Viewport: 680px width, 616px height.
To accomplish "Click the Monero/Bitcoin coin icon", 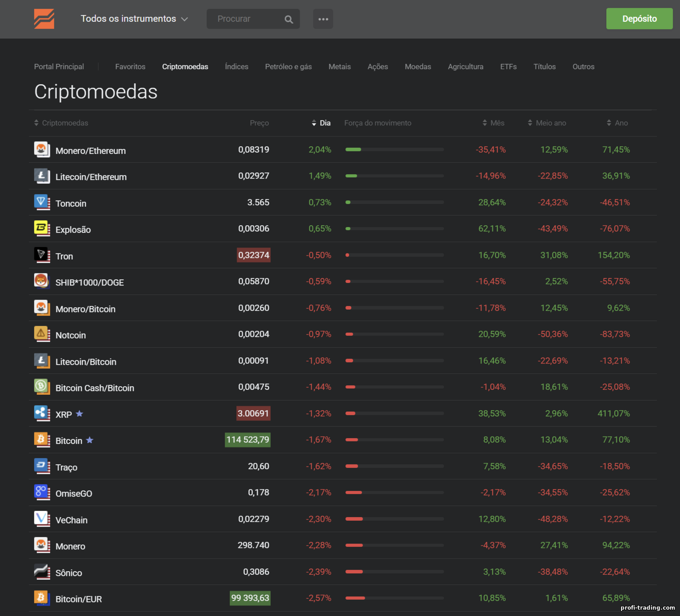I will 42,308.
